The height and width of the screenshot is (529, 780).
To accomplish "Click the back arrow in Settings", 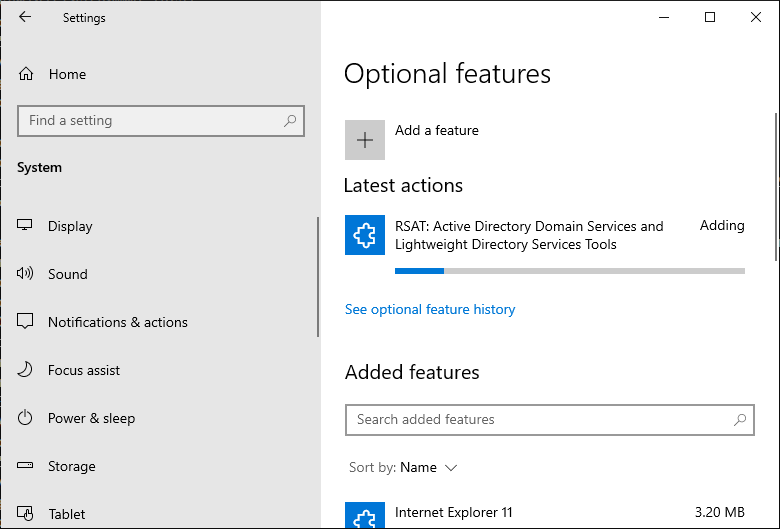I will pos(25,17).
